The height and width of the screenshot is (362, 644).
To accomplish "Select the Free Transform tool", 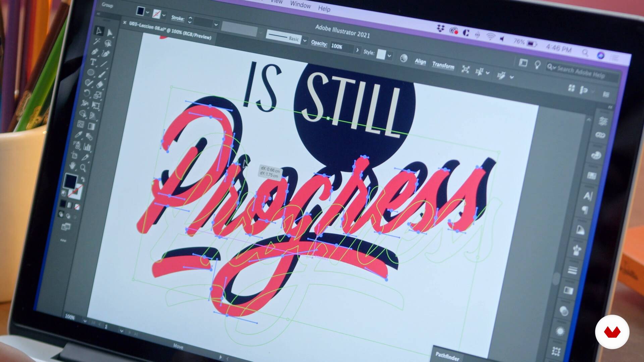I will coord(96,106).
